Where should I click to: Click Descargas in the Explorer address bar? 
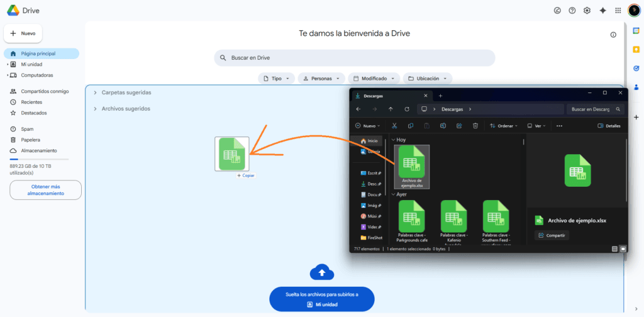tap(452, 109)
